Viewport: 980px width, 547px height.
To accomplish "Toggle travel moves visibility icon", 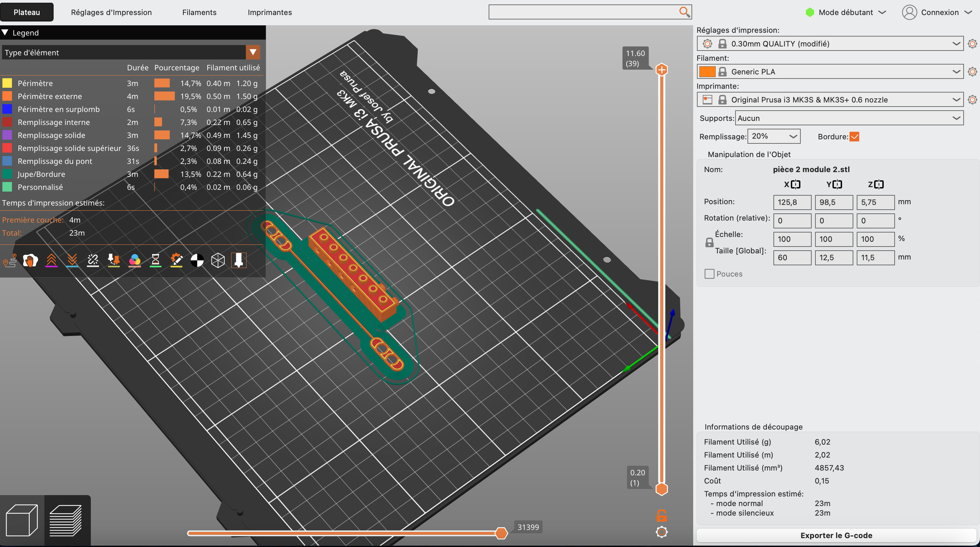I will [x=10, y=261].
